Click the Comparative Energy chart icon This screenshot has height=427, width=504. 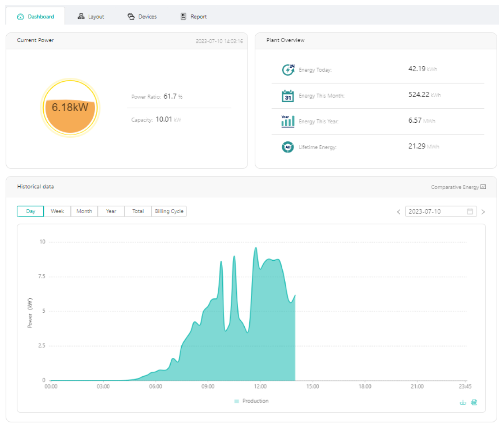point(483,187)
